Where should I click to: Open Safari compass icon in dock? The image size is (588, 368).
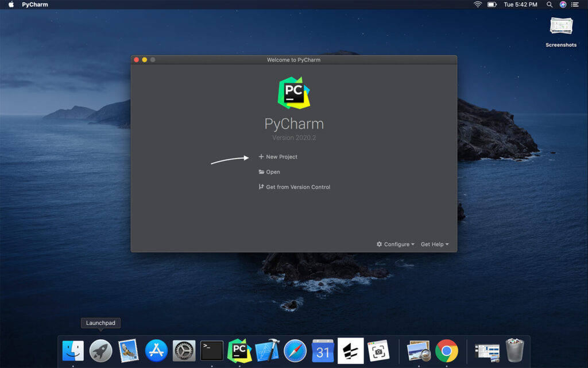[x=295, y=351]
